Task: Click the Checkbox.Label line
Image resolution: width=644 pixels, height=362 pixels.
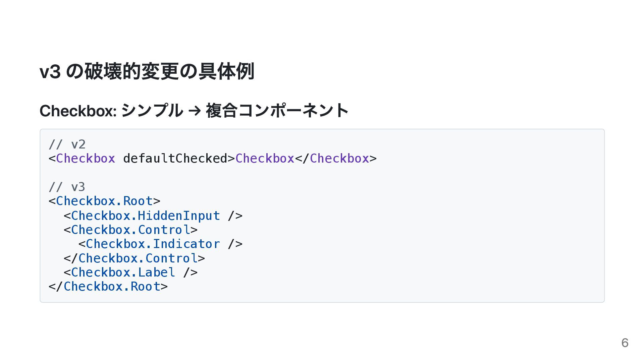Action: (x=130, y=273)
